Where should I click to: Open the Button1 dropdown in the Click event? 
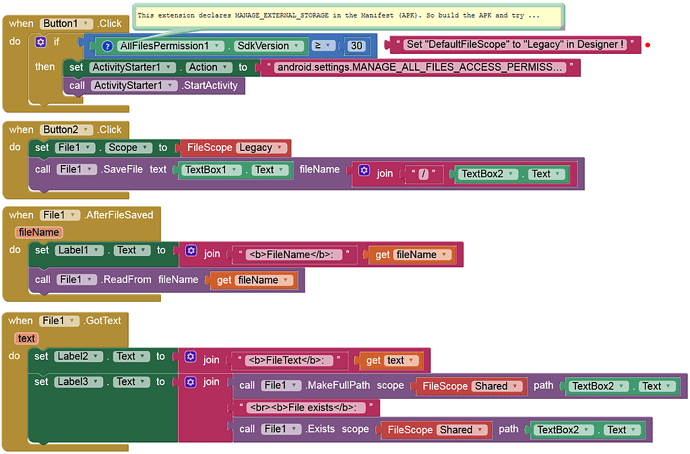tap(66, 23)
